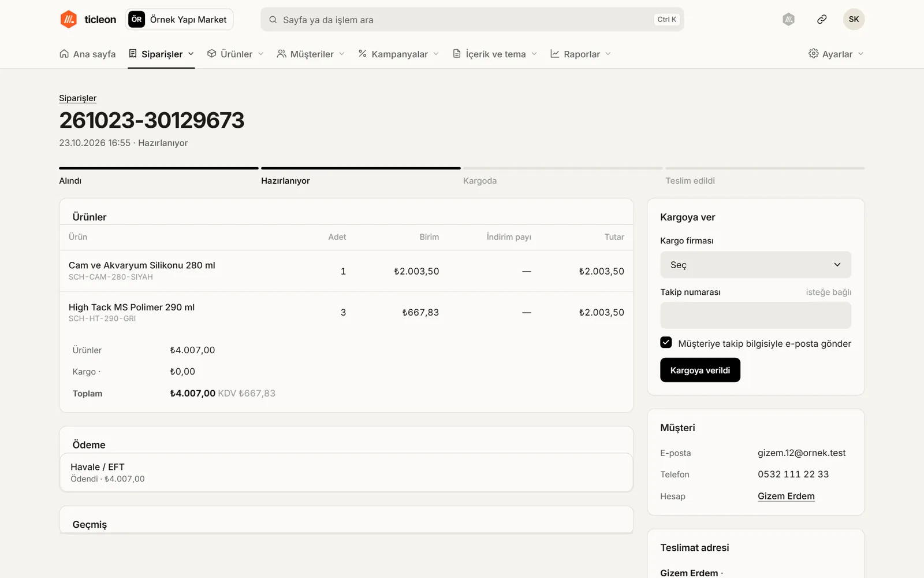
Task: Click the gray hexagon icon in header
Action: pyautogui.click(x=788, y=19)
